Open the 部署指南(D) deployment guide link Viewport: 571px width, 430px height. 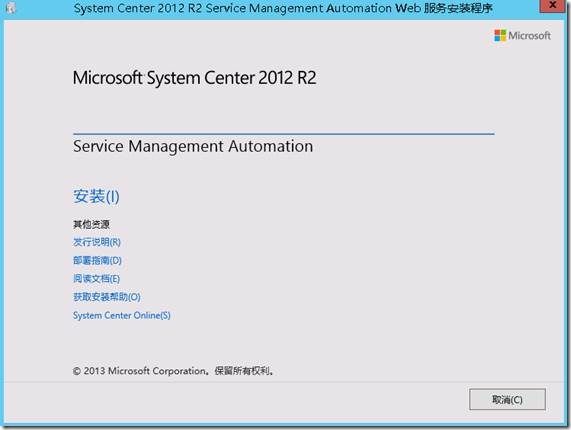pos(97,260)
